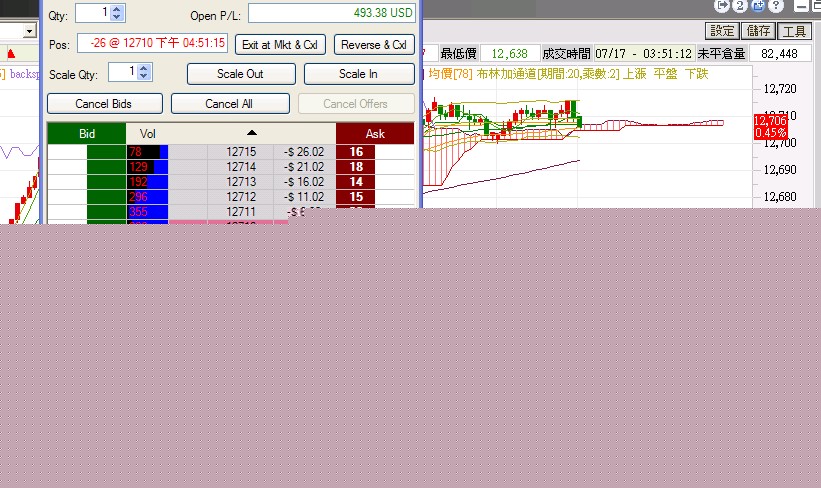Viewport: 821px width, 488px height.
Task: Click the 平盤 legend label on the chart
Action: point(665,74)
